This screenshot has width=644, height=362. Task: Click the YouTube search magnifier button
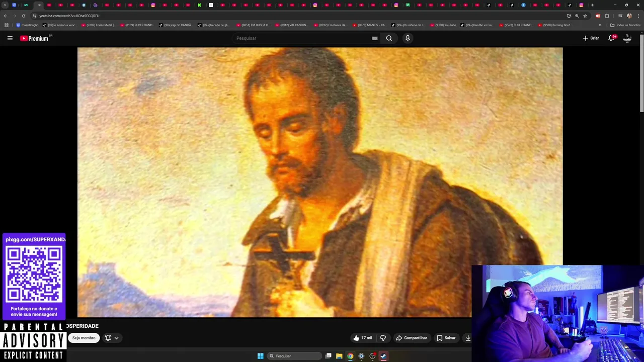[389, 38]
